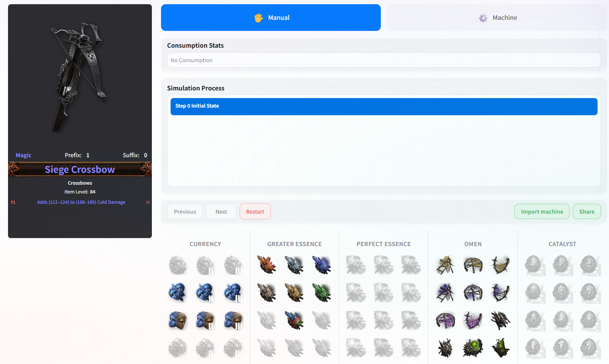The width and height of the screenshot is (609, 364).
Task: Pick the blue Greater Essence
Action: coord(322,265)
